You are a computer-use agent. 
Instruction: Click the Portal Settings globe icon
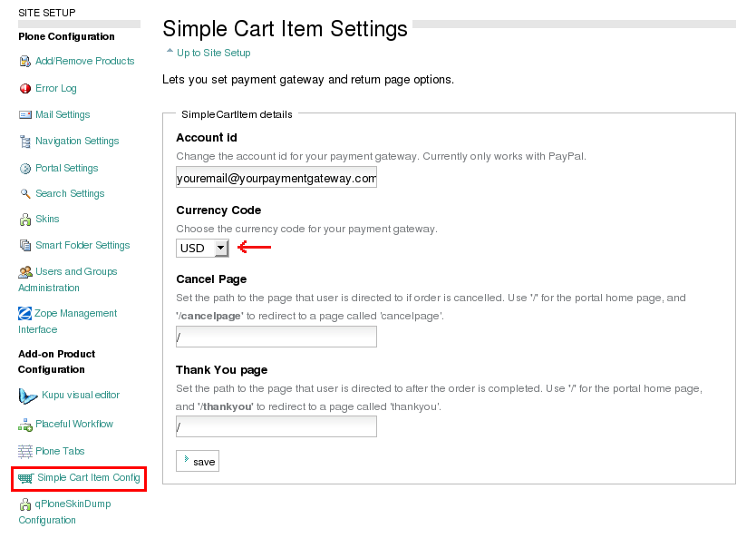[x=25, y=169]
